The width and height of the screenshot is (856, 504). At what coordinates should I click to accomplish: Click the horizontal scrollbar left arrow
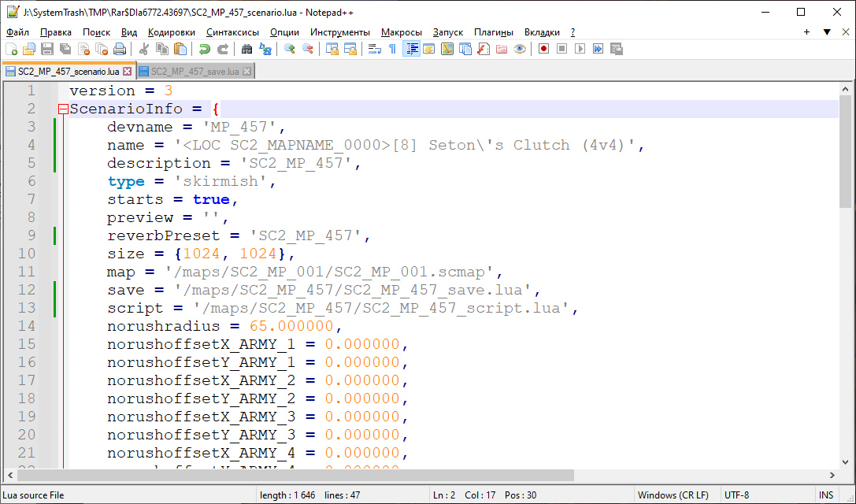coord(10,476)
